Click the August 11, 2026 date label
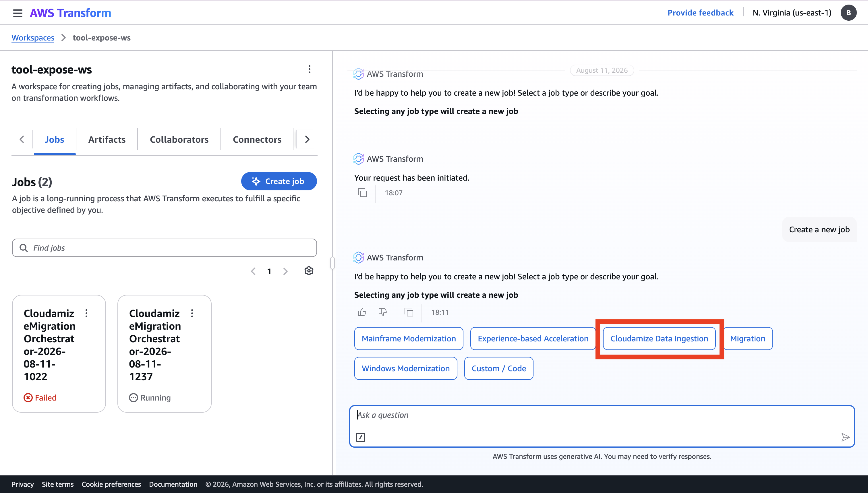This screenshot has height=493, width=868. click(x=602, y=70)
